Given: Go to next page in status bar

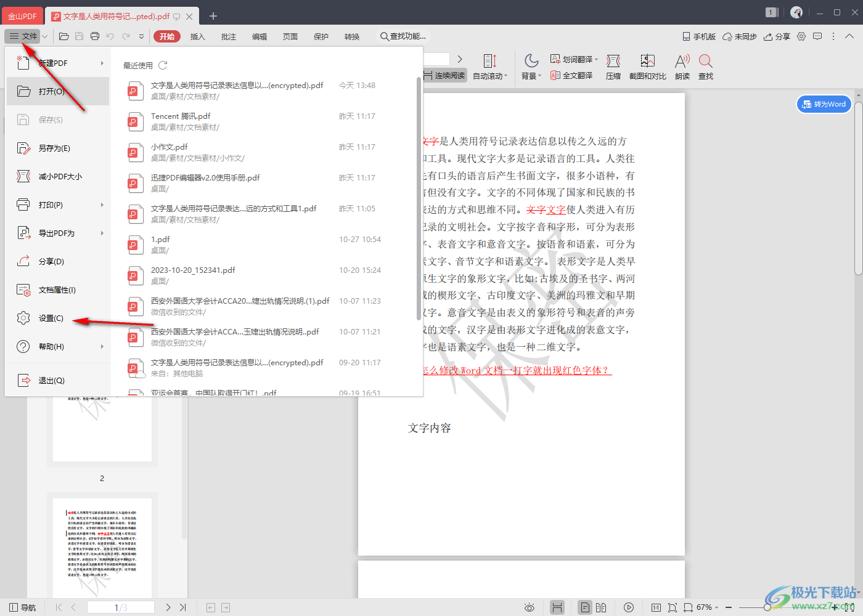Looking at the screenshot, I should click(168, 607).
